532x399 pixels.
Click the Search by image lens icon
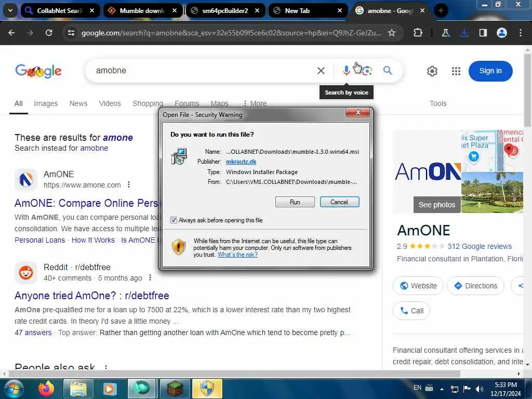pyautogui.click(x=367, y=71)
